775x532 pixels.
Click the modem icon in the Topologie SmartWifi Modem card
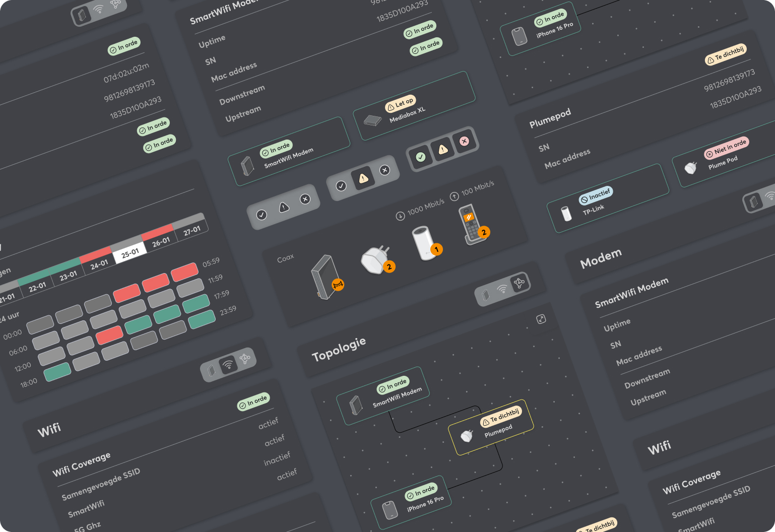tap(356, 406)
